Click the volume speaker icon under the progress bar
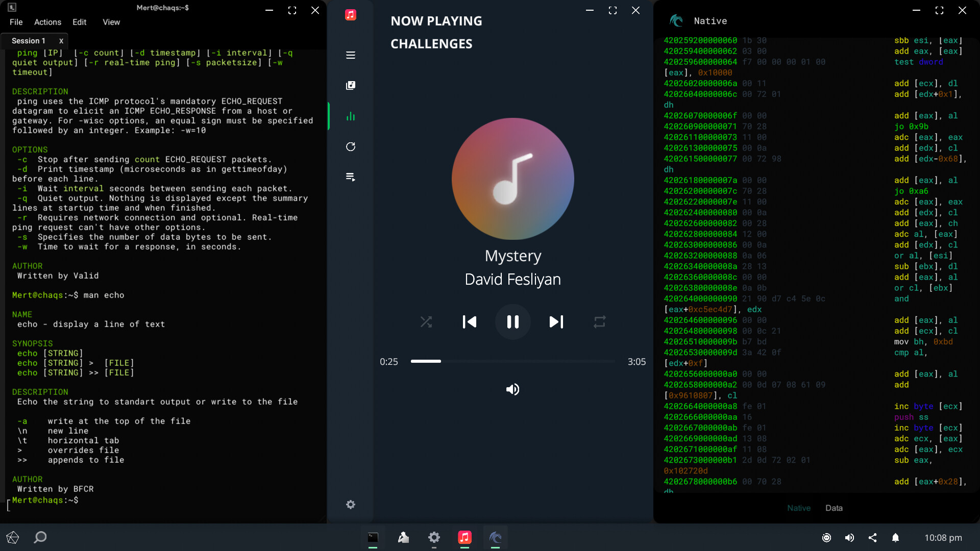The height and width of the screenshot is (551, 980). (512, 389)
